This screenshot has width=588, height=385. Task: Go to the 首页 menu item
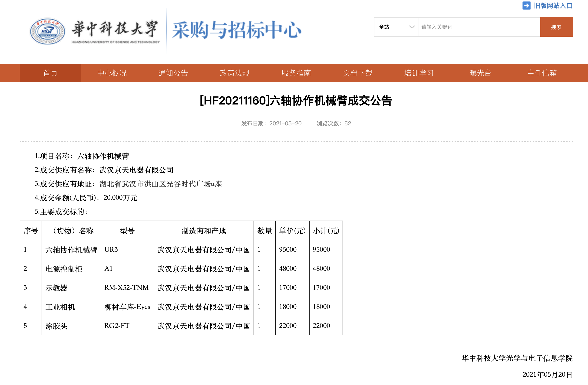[x=50, y=73]
